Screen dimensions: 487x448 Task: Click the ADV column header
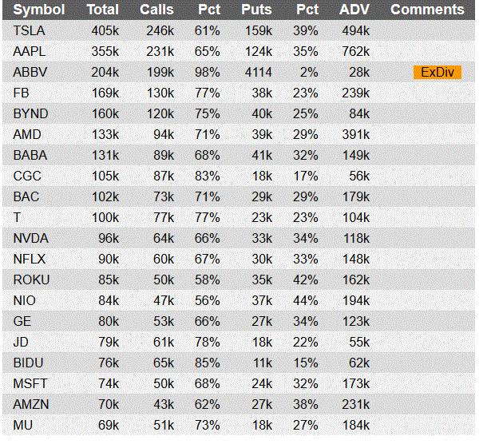[354, 10]
